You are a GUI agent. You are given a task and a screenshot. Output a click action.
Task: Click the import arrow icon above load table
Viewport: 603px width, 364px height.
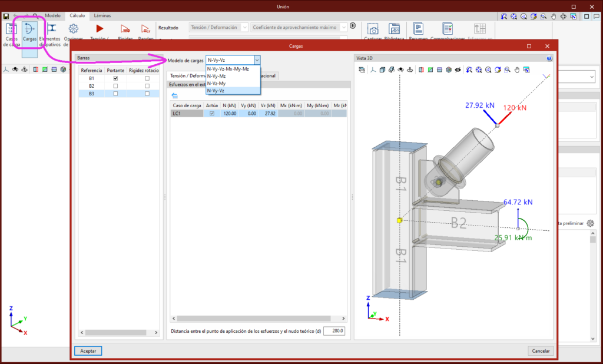[175, 95]
